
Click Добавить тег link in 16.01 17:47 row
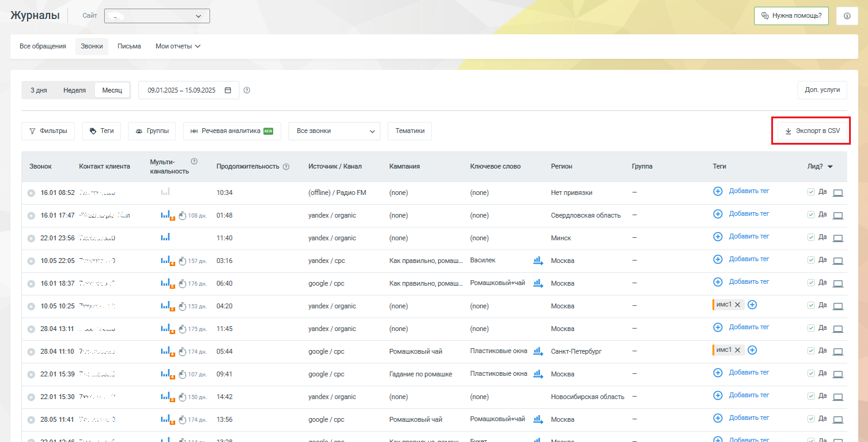749,214
